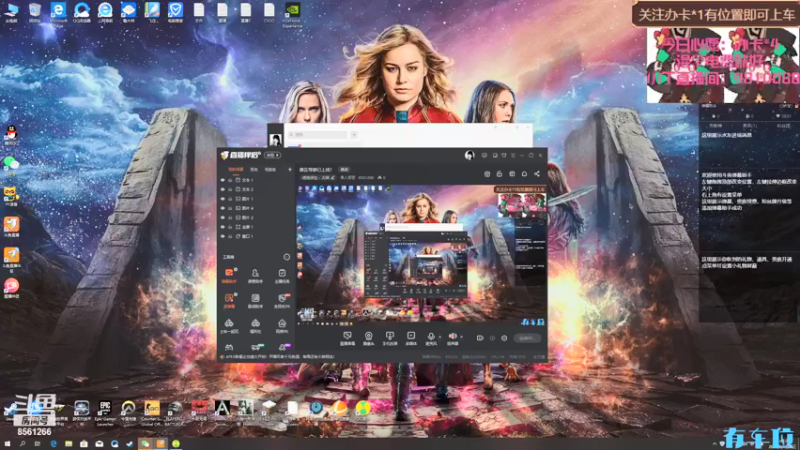Click the person-shaped tool icon in the tool grid
Image resolution: width=800 pixels, height=450 pixels.
click(255, 276)
